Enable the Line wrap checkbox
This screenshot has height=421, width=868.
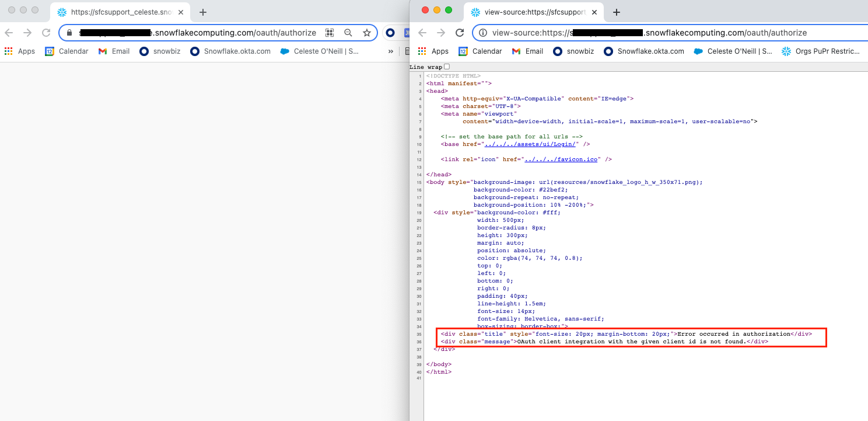click(x=447, y=67)
